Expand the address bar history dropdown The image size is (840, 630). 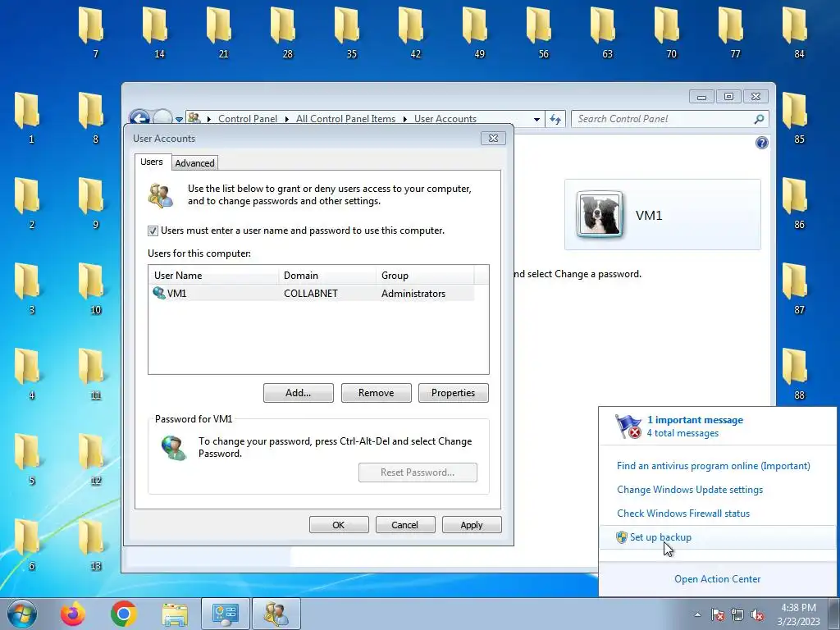tap(536, 120)
